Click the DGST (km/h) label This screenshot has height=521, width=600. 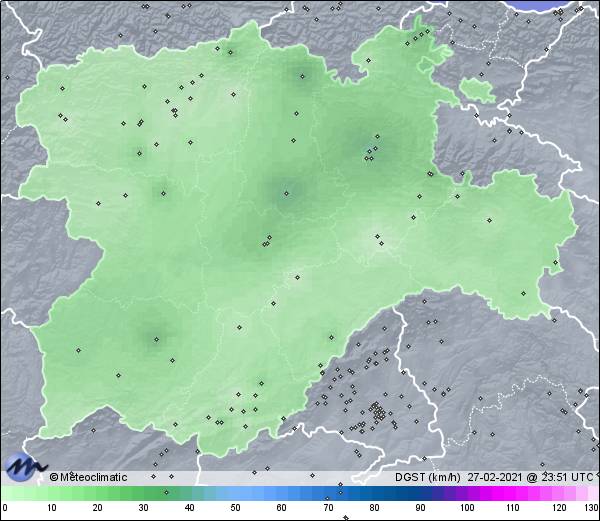coord(428,477)
